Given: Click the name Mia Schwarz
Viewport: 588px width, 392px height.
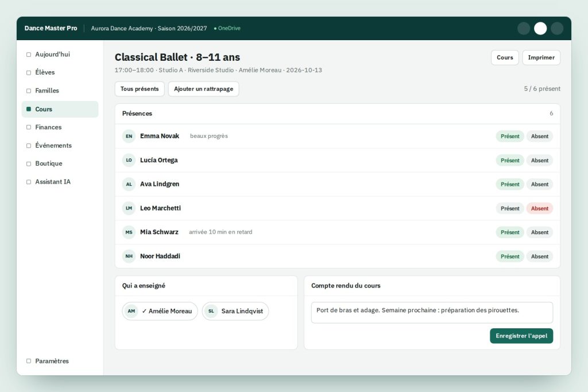Looking at the screenshot, I should click(160, 232).
